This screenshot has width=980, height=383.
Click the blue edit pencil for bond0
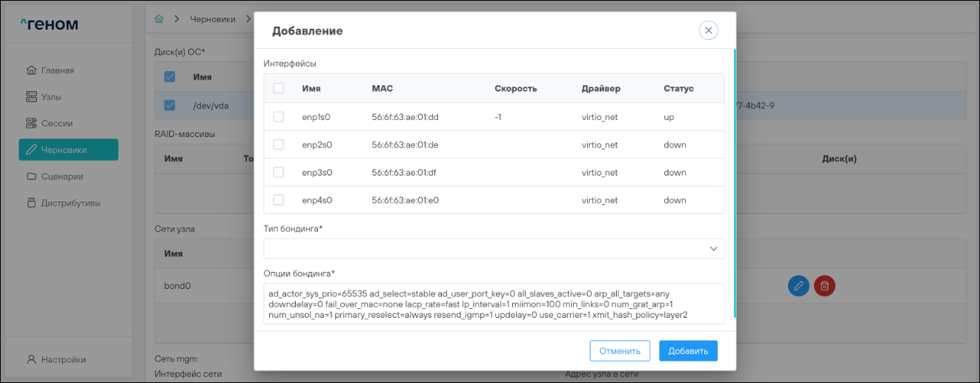[x=798, y=285]
